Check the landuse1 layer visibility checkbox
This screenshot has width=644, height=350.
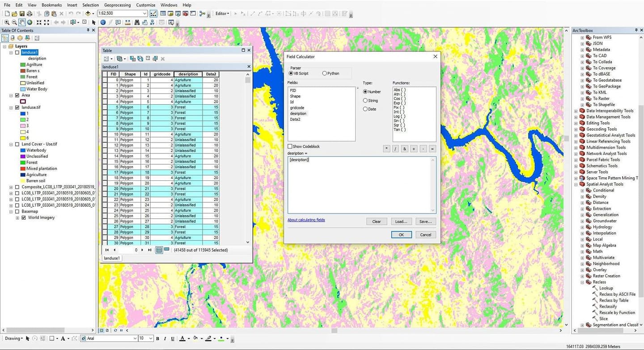tap(17, 52)
